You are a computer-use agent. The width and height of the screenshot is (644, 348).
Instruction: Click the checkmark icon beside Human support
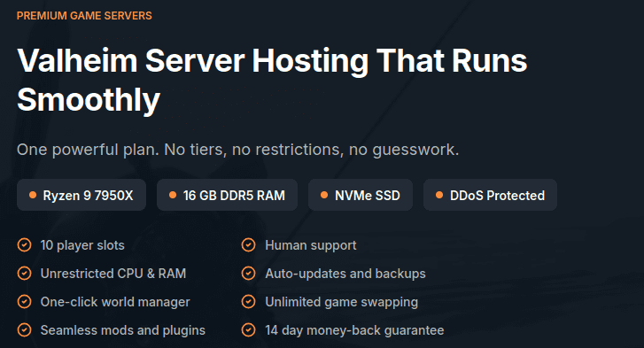(x=249, y=245)
